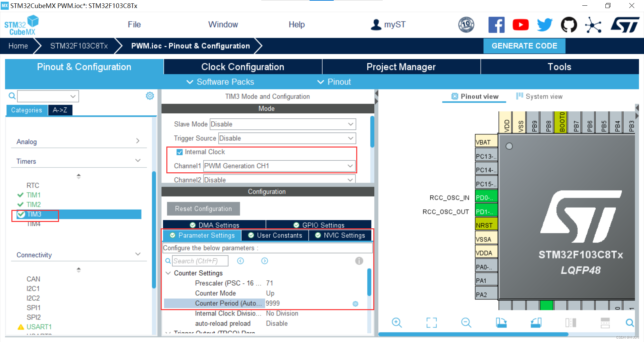Screen dimensions: 644x342
Task: Click the horizontal scrollbar under pinout view
Action: click(x=473, y=334)
